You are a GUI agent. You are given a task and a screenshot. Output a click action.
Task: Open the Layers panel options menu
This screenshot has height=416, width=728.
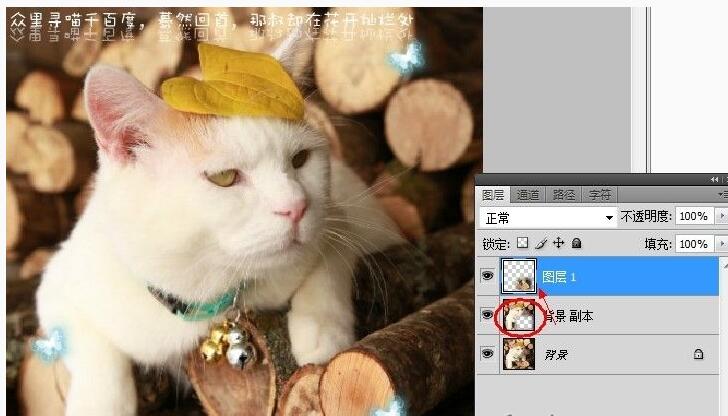coord(722,194)
